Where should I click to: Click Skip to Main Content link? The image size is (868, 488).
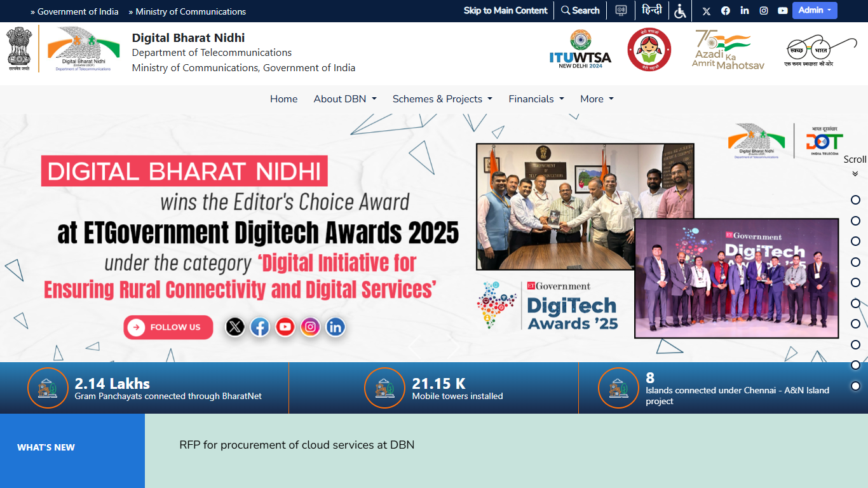pos(505,11)
